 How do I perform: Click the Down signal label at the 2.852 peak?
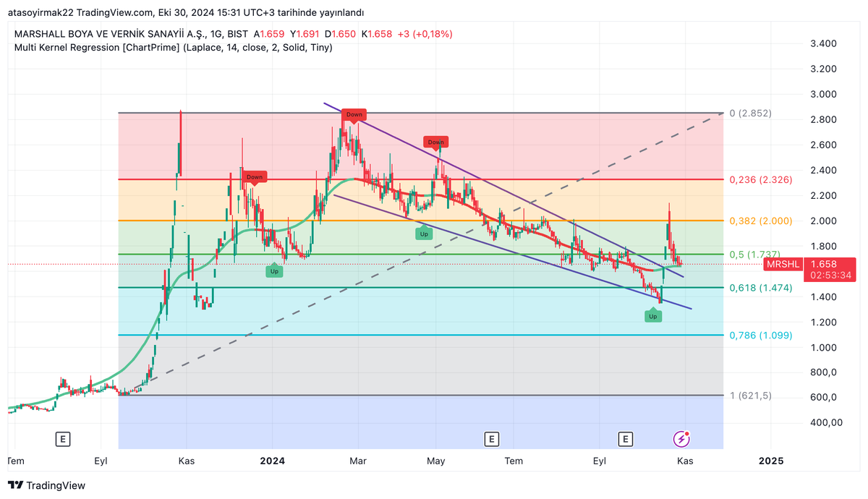click(354, 114)
